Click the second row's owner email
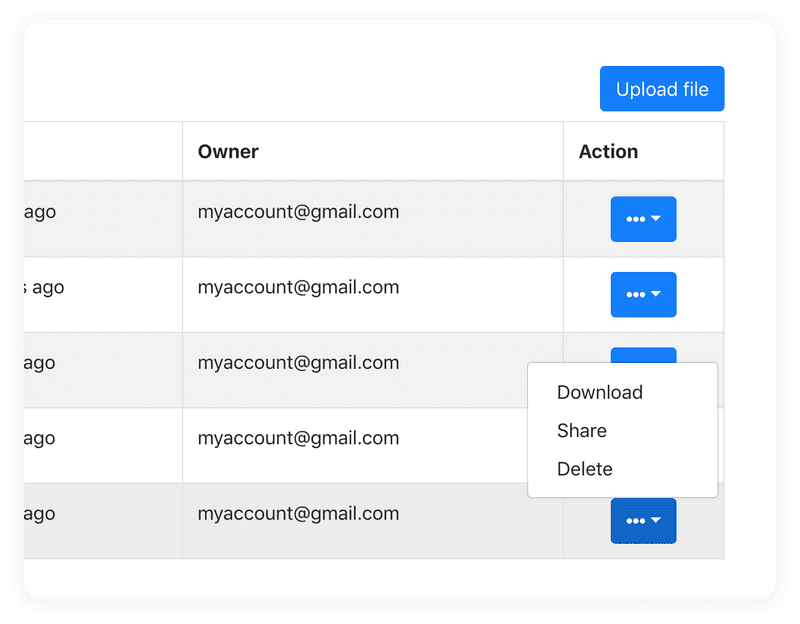This screenshot has width=800, height=624. coord(298,287)
